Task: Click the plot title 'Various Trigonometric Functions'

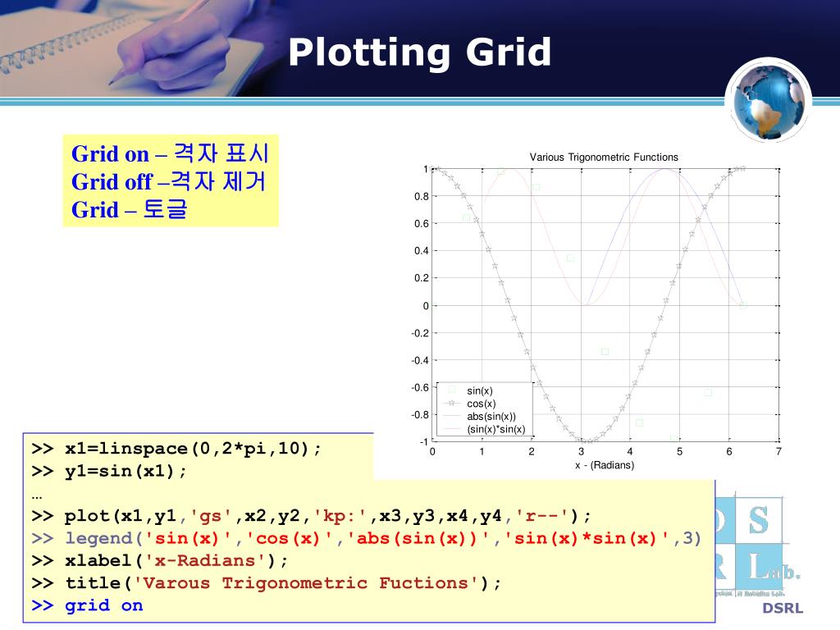Action: [x=604, y=157]
